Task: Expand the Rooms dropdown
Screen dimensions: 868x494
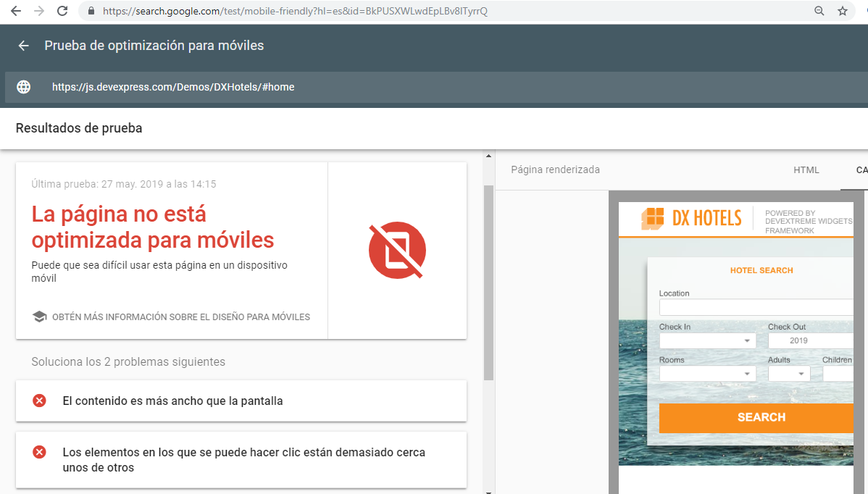Action: (x=707, y=374)
